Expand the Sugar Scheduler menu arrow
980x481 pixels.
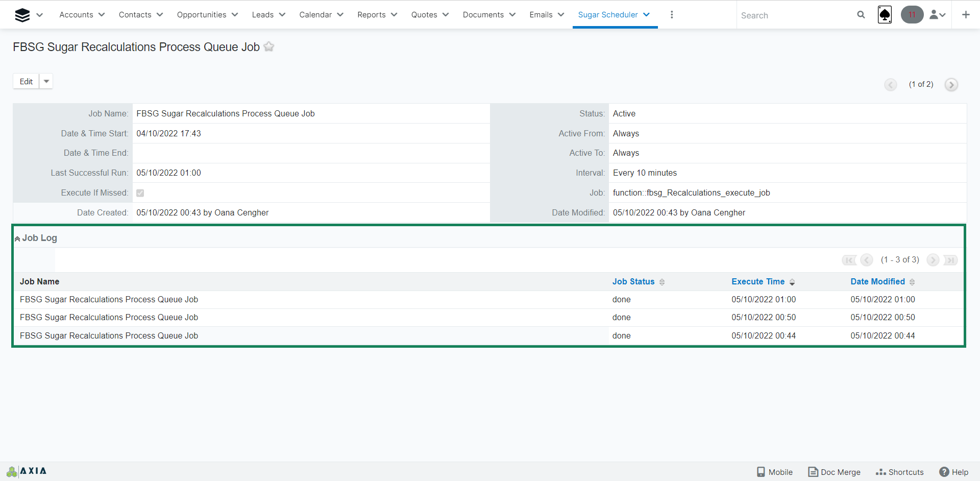pos(647,15)
